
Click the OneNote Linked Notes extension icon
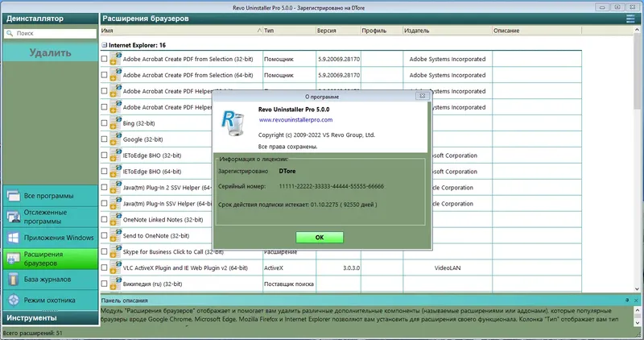pyautogui.click(x=115, y=219)
